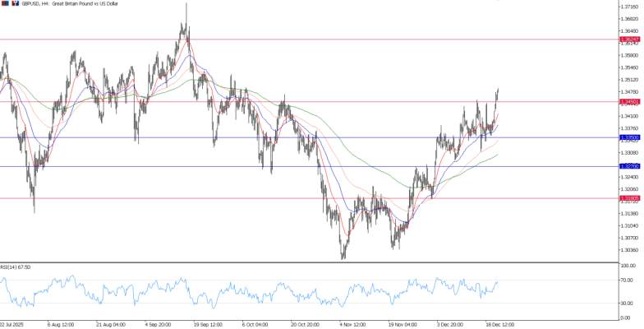The height and width of the screenshot is (329, 644).
Task: Click the 1.35800 price scale label
Action: [631, 55]
